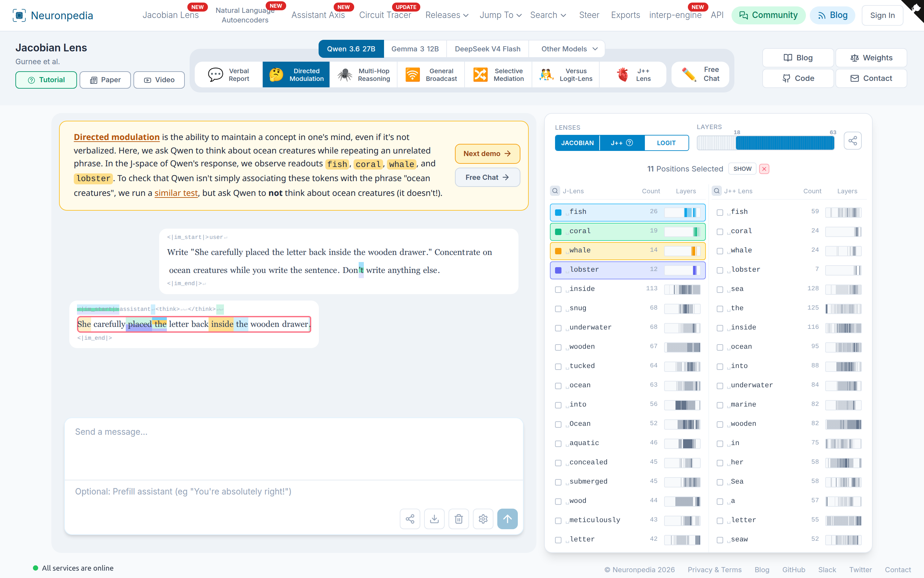Switch to Gemma 3 12B model tab

415,49
